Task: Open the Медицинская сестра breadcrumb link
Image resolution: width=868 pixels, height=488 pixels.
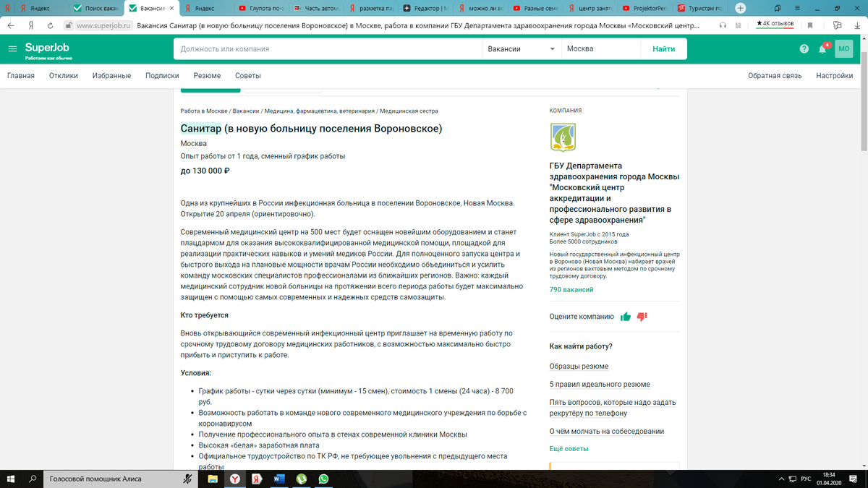Action: click(x=409, y=111)
